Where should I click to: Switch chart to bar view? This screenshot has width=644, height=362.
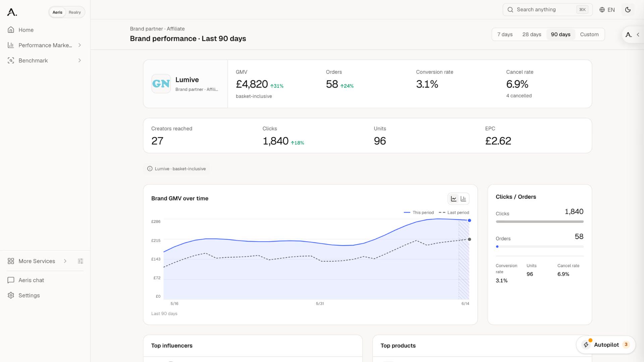463,199
